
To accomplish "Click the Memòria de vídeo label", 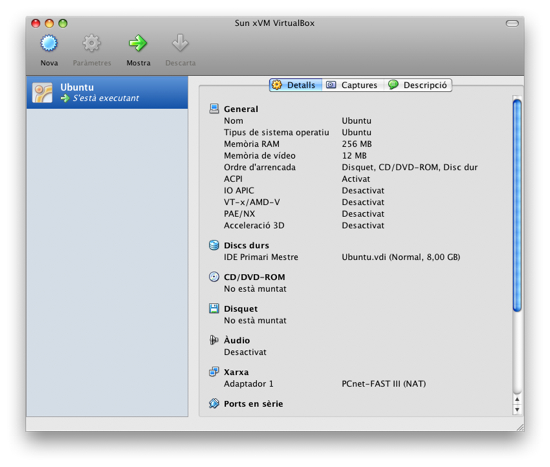I will [x=260, y=155].
